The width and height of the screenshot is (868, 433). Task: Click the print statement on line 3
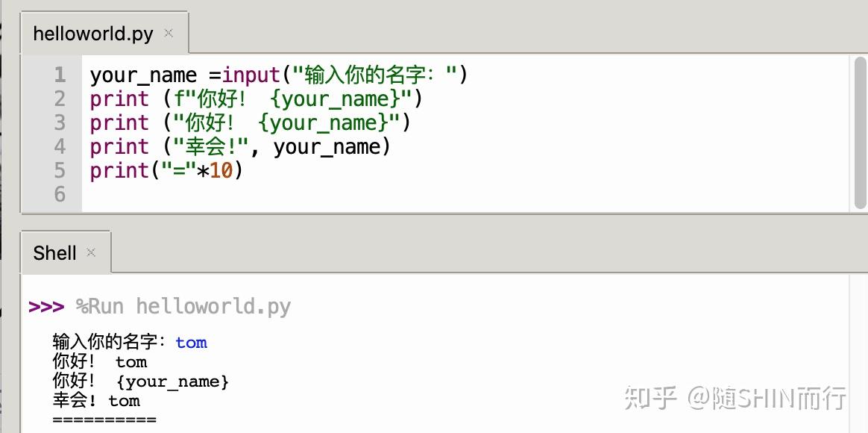(x=119, y=122)
